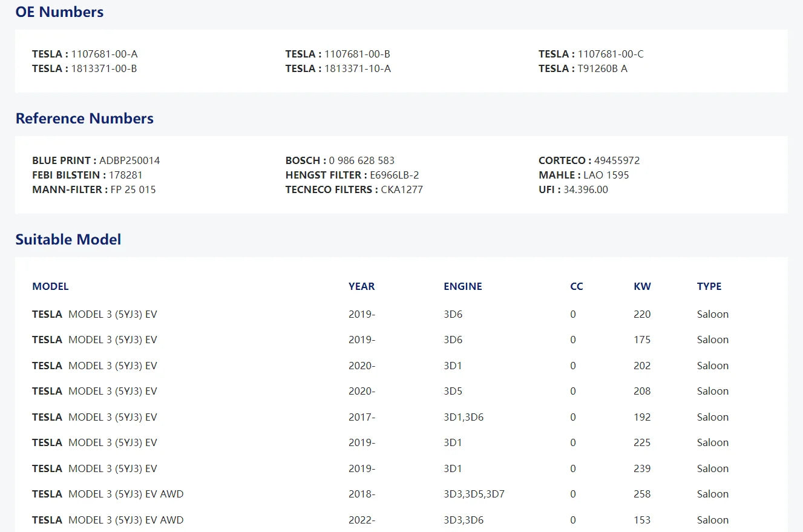Pick UFI reference 34.396.00
This screenshot has height=532, width=803.
586,189
